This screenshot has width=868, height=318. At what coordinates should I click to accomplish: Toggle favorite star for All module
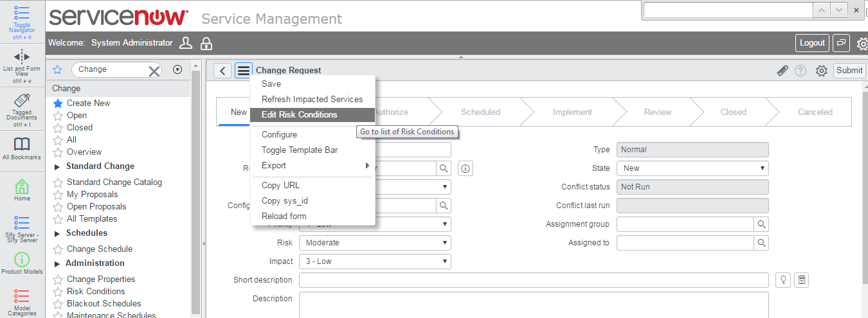pos(58,140)
